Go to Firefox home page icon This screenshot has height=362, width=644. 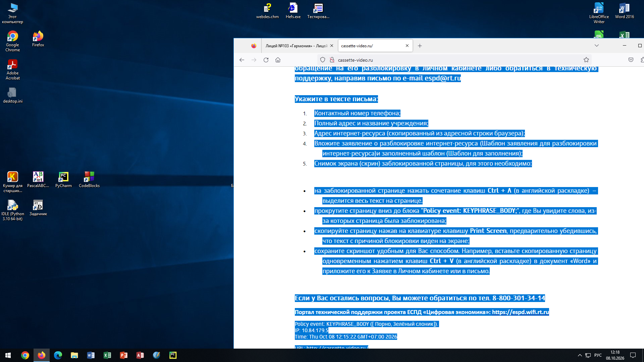[278, 60]
